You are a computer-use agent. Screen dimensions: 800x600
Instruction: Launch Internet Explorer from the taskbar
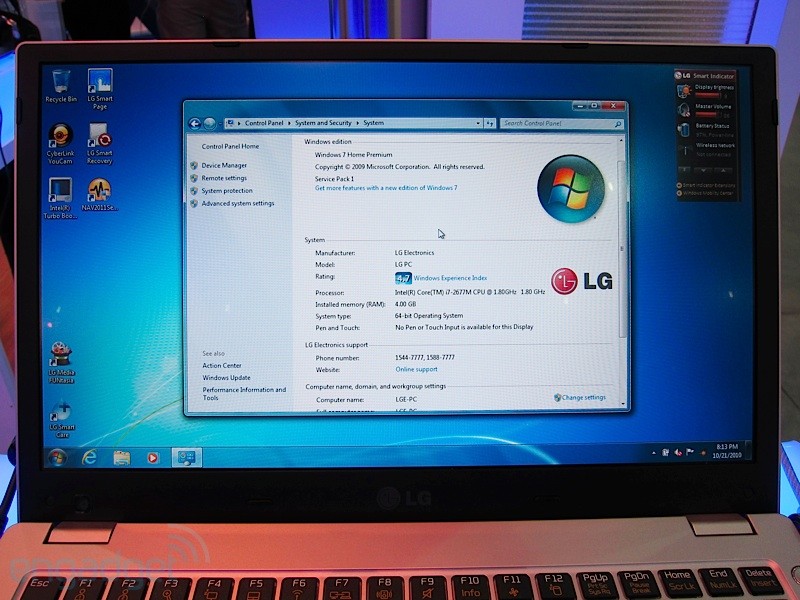89,457
